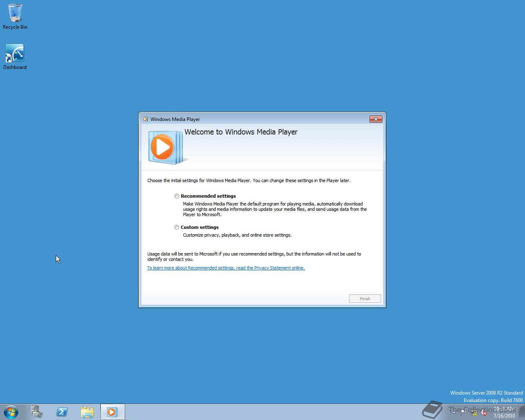Click the 'Welcome to Windows Media Player' heading
Screen dimensions: 525x420
[x=241, y=132]
